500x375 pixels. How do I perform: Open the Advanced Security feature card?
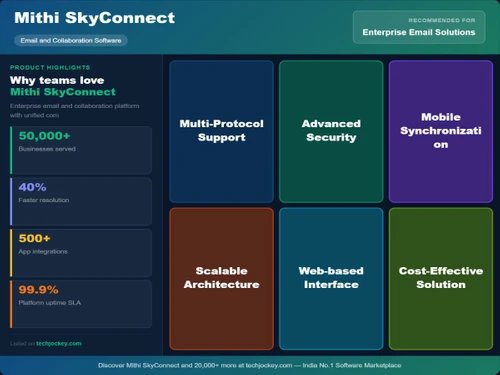[331, 131]
